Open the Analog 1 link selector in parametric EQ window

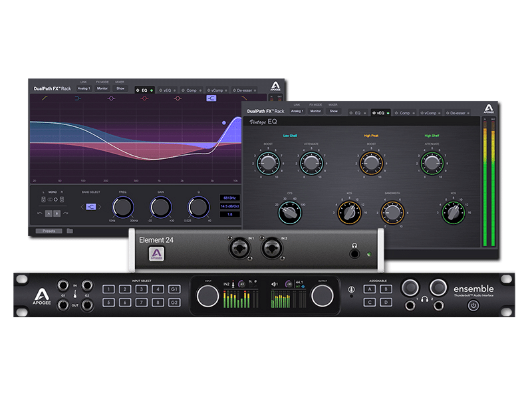[x=84, y=88]
